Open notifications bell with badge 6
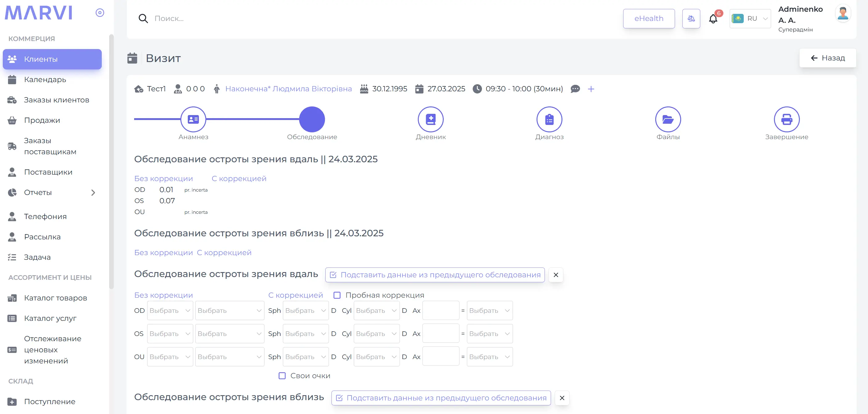 click(713, 19)
